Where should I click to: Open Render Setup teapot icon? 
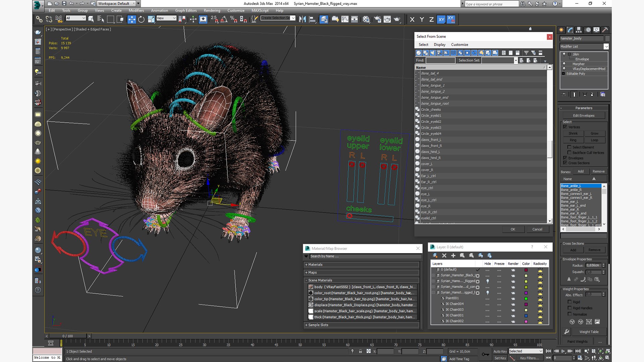(377, 19)
